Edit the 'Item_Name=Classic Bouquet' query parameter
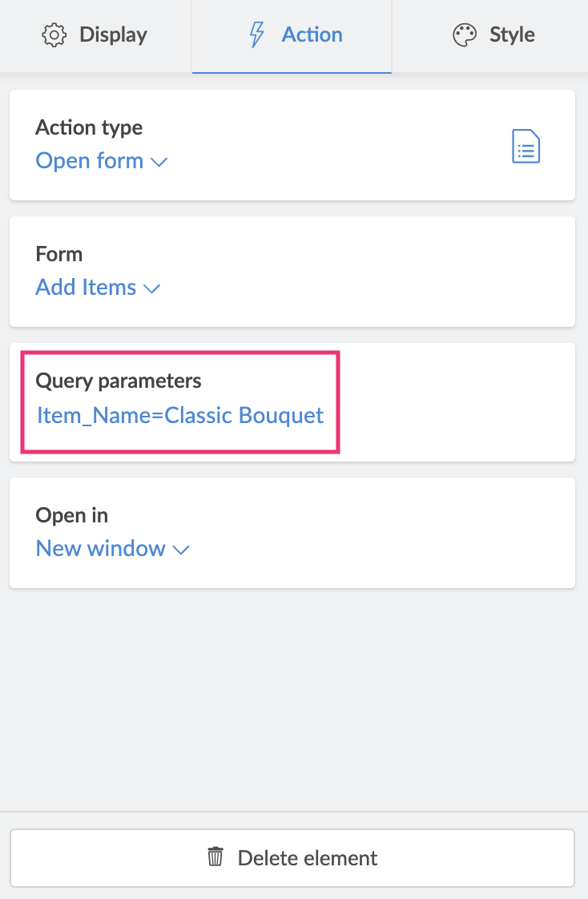This screenshot has width=588, height=899. click(180, 416)
